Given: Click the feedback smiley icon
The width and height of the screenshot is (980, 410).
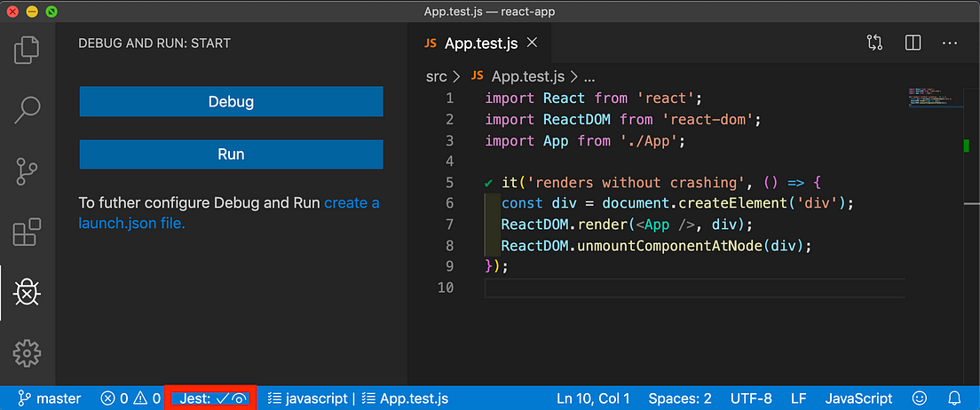Looking at the screenshot, I should pyautogui.click(x=920, y=398).
